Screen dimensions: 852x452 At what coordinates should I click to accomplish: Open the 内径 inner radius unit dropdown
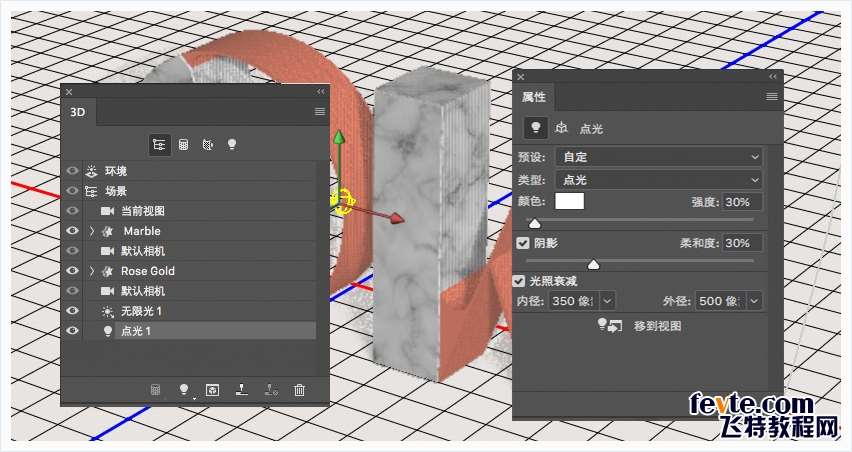(x=607, y=300)
